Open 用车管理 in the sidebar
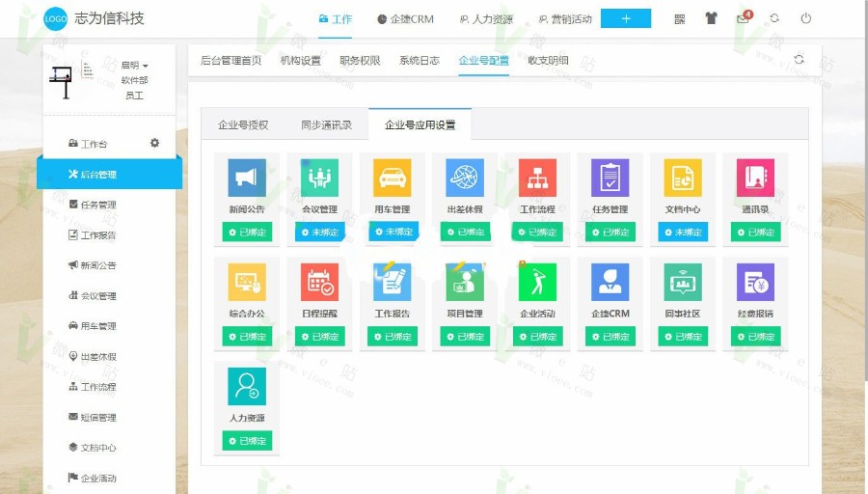 coord(93,326)
